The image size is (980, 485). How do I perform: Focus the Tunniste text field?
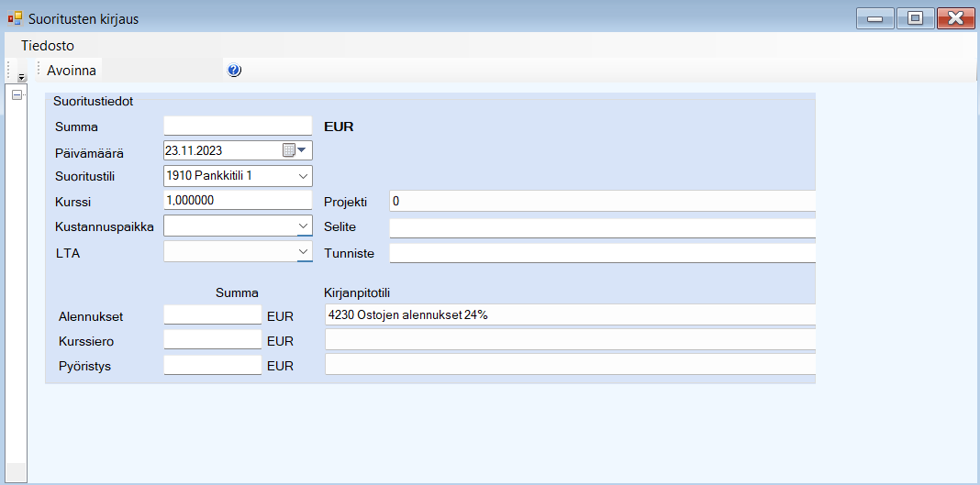[601, 252]
